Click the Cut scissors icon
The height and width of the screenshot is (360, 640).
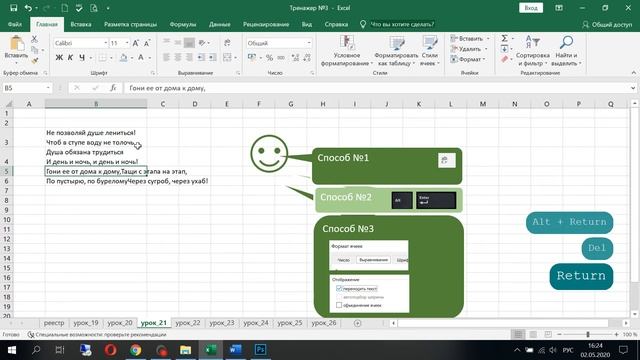(x=34, y=39)
